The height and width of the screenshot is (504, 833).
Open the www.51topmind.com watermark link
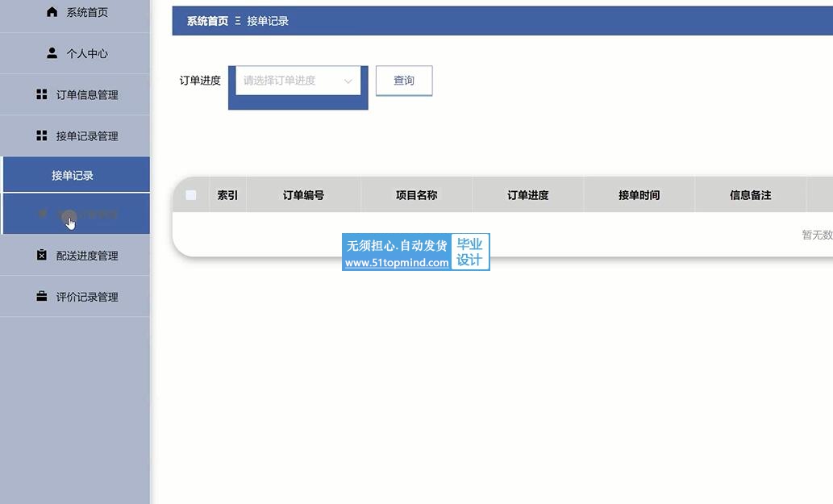pyautogui.click(x=397, y=262)
